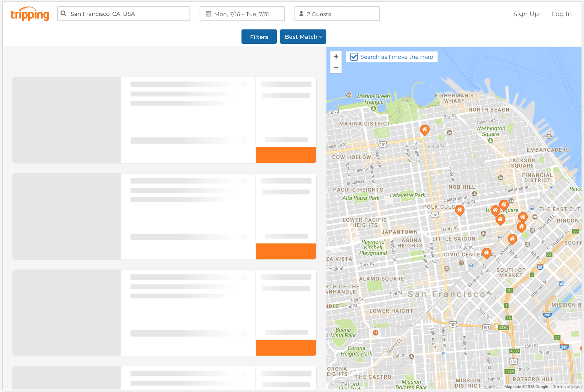The image size is (584, 392).
Task: Click the Corona Heights Park map label
Action: [x=356, y=351]
